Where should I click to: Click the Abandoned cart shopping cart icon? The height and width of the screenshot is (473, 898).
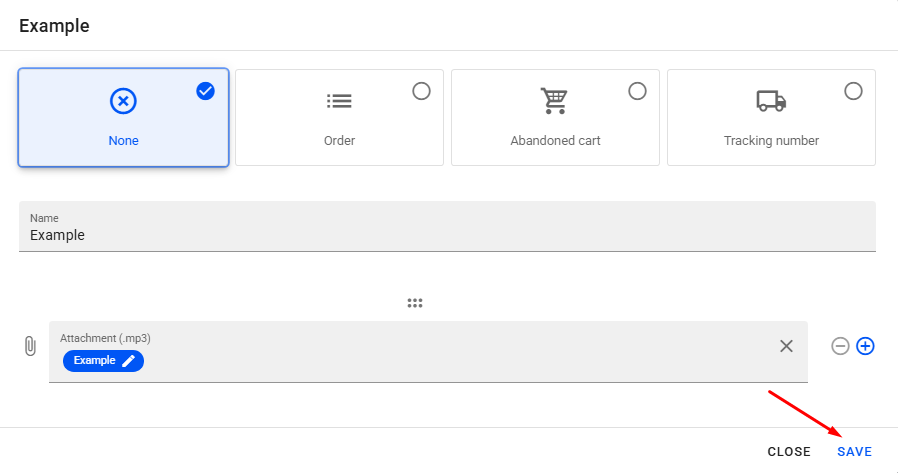554,101
